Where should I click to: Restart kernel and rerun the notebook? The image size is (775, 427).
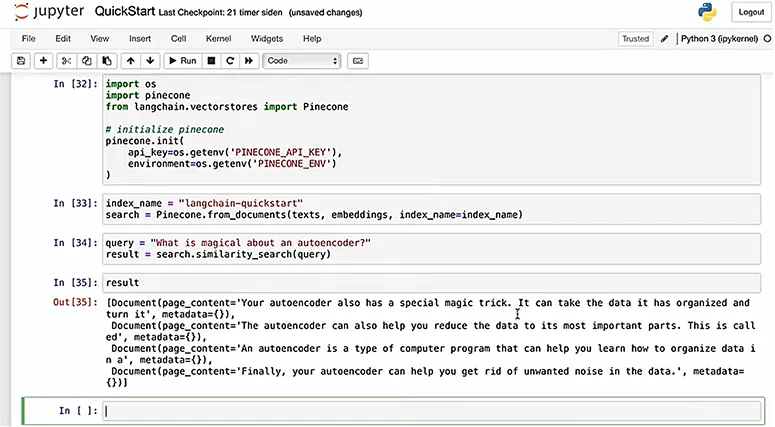pos(248,61)
